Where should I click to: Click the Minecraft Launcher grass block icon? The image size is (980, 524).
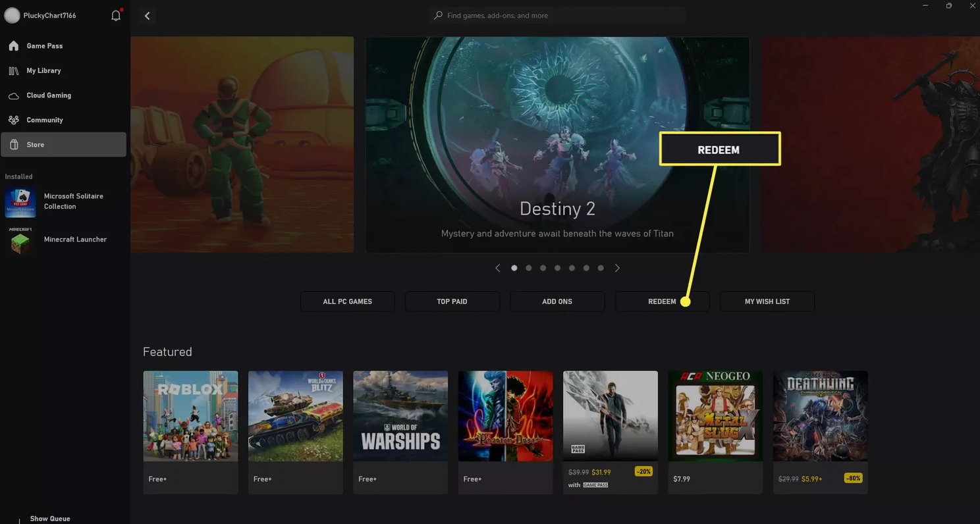(x=20, y=240)
